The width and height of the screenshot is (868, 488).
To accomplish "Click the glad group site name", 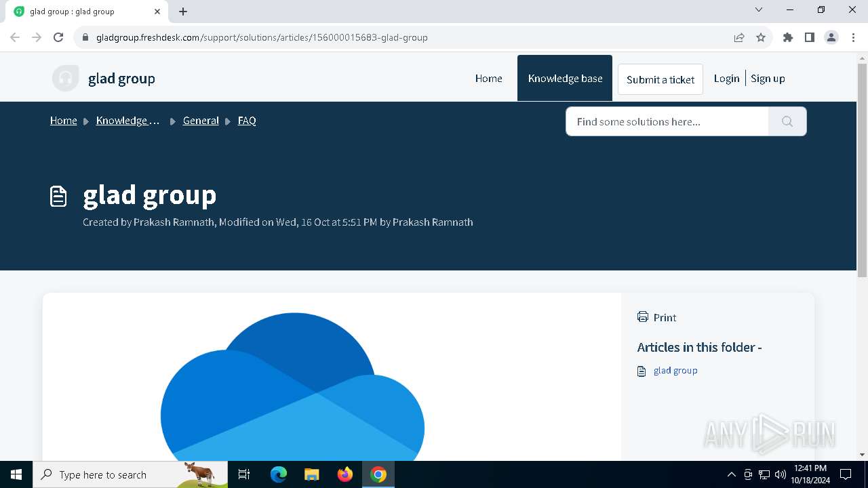I will (121, 79).
